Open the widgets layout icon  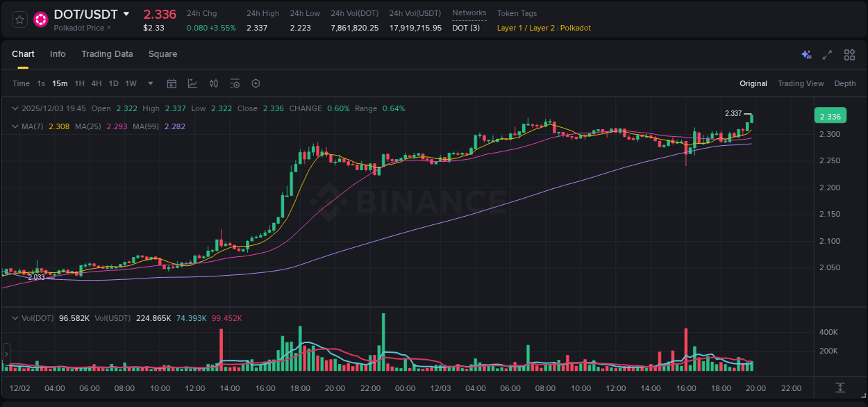849,54
